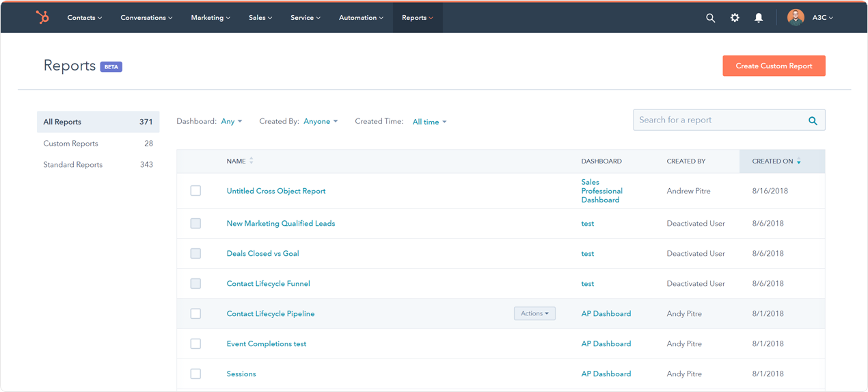The height and width of the screenshot is (392, 868).
Task: Open notifications via bell icon
Action: 759,18
